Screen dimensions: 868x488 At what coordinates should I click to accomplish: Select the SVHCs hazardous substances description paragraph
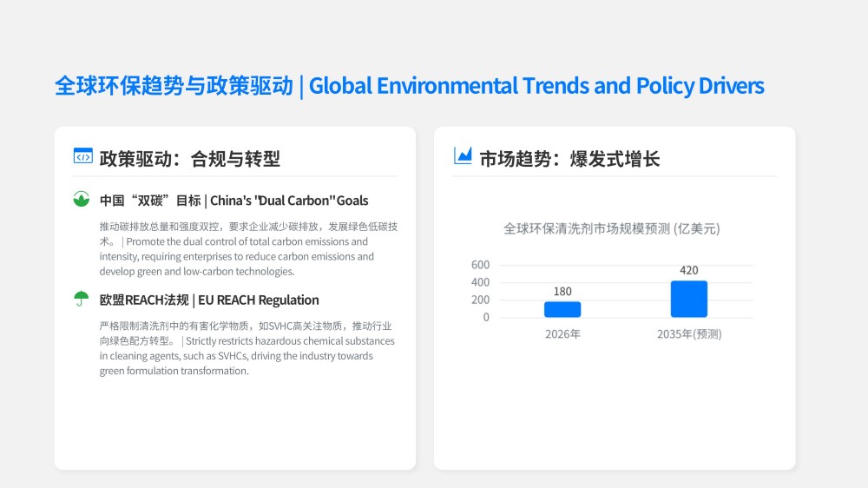tap(247, 348)
